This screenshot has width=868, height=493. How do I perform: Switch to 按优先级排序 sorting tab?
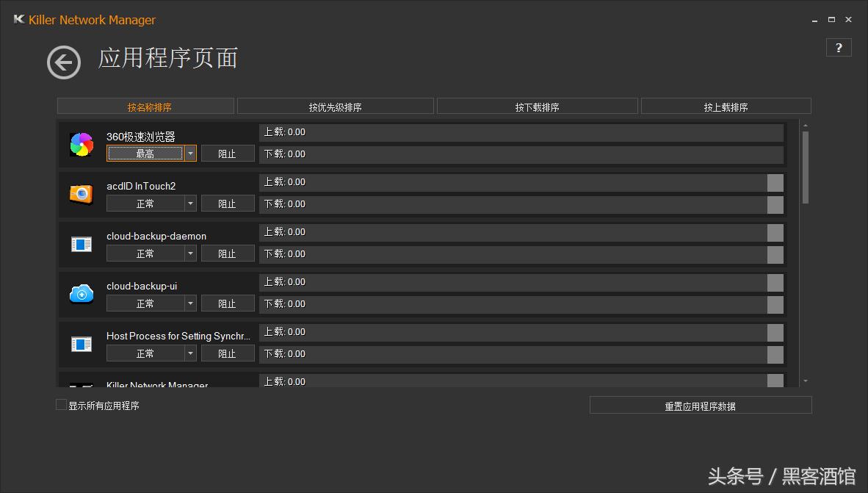(336, 105)
